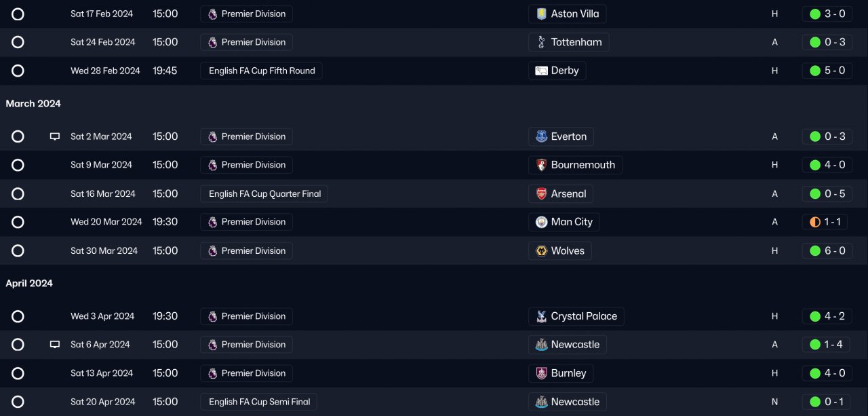The image size is (868, 416).
Task: Click the Man City club badge
Action: point(541,222)
